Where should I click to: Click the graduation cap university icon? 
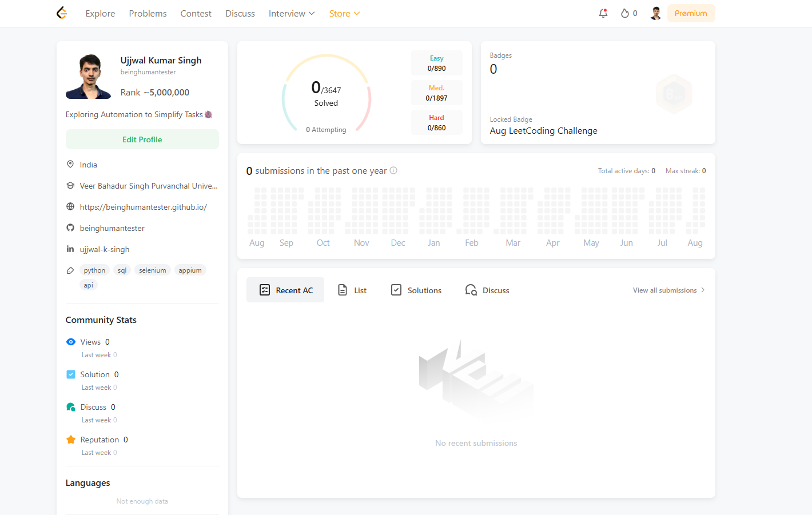(x=70, y=185)
